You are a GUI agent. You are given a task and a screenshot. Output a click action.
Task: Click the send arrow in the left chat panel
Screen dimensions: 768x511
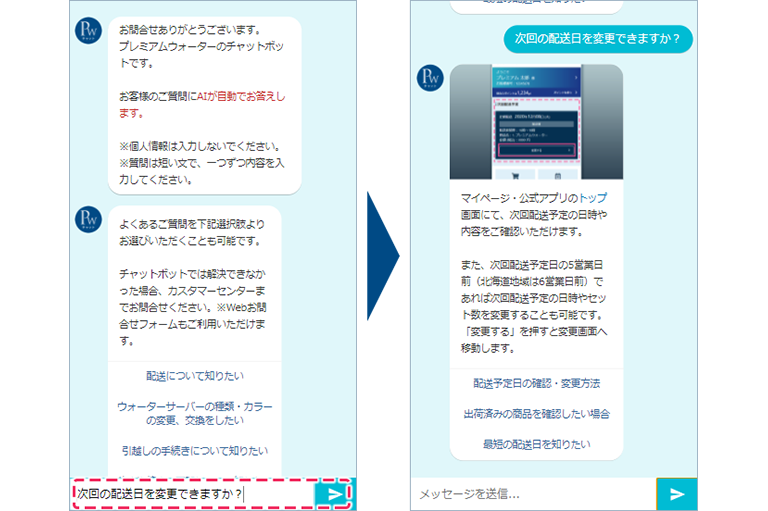tap(334, 494)
